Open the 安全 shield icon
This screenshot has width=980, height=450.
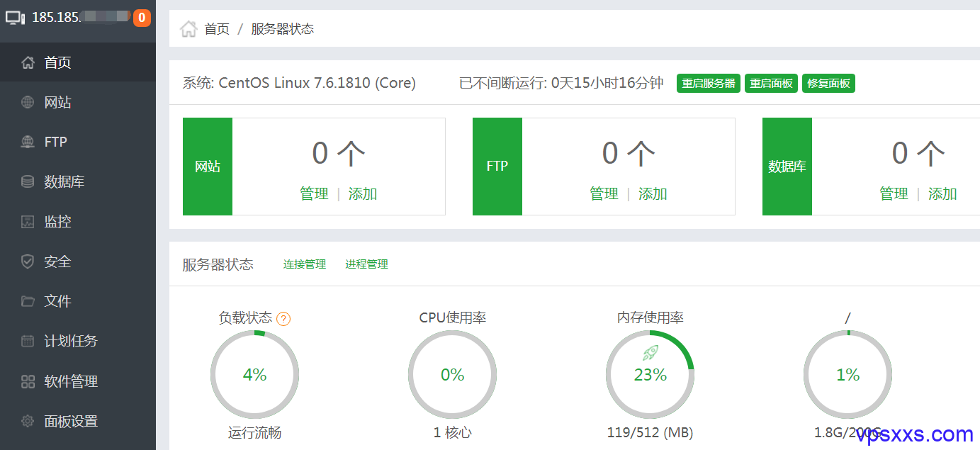(x=28, y=261)
